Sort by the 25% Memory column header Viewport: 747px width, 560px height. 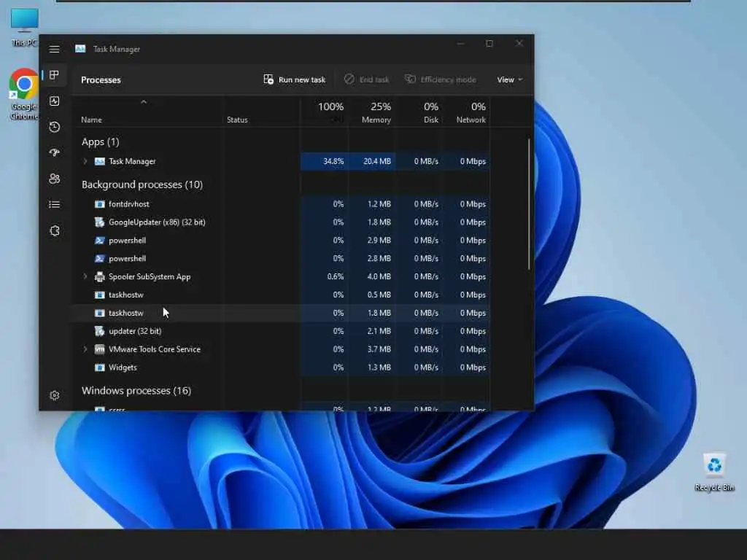372,112
